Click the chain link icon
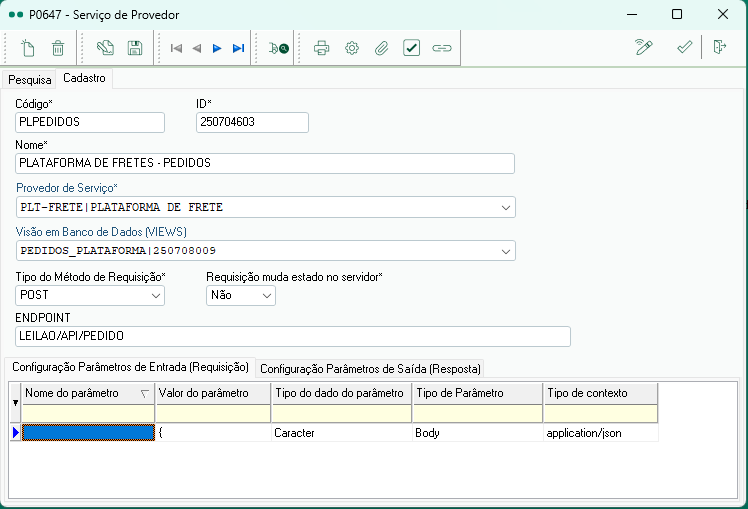This screenshot has height=509, width=748. (442, 48)
